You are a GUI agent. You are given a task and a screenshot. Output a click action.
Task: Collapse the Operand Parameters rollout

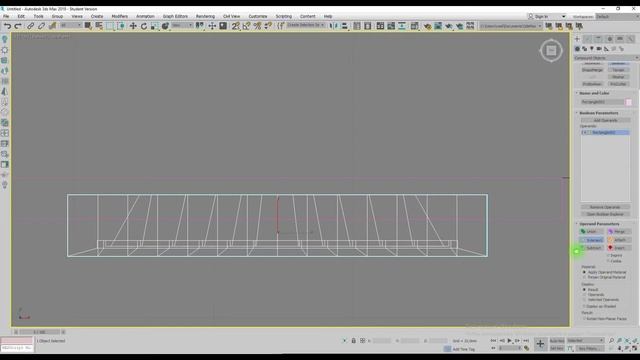[599, 224]
